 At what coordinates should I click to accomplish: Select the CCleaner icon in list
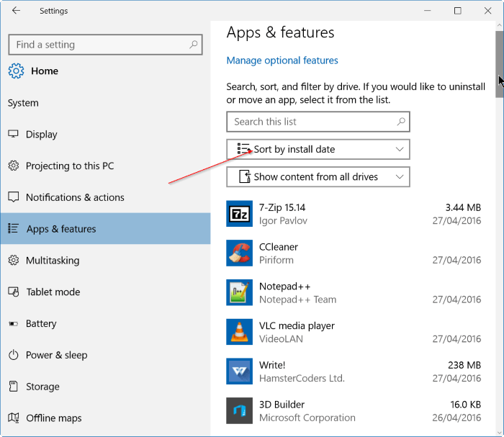pyautogui.click(x=239, y=253)
